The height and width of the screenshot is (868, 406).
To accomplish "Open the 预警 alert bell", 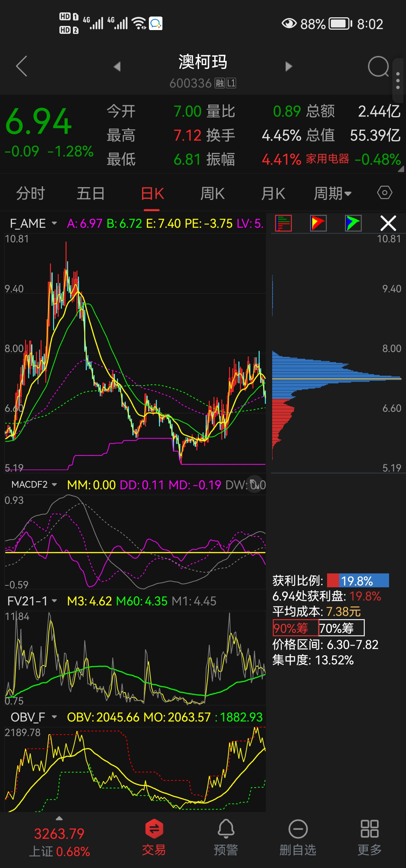I will click(226, 838).
